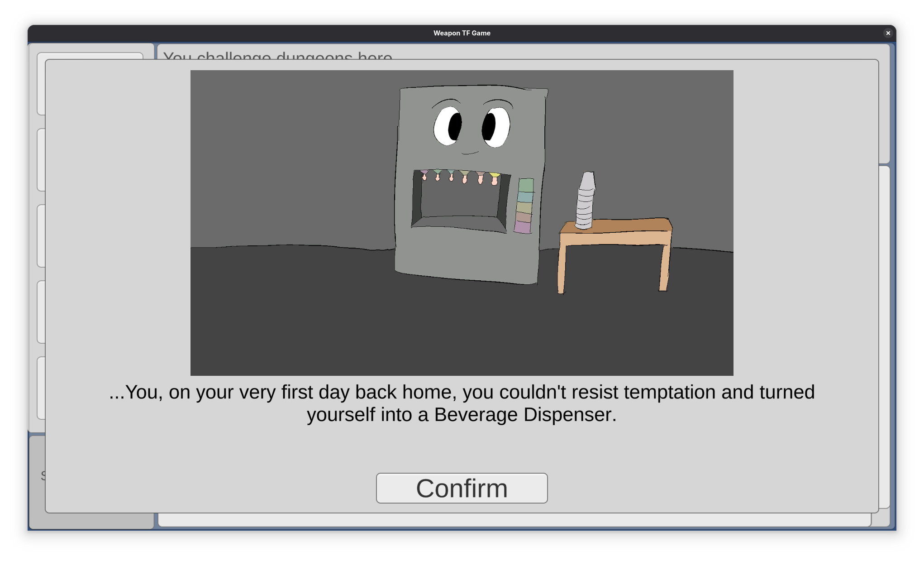Click the dispenser's right eye
924x561 pixels.
495,127
